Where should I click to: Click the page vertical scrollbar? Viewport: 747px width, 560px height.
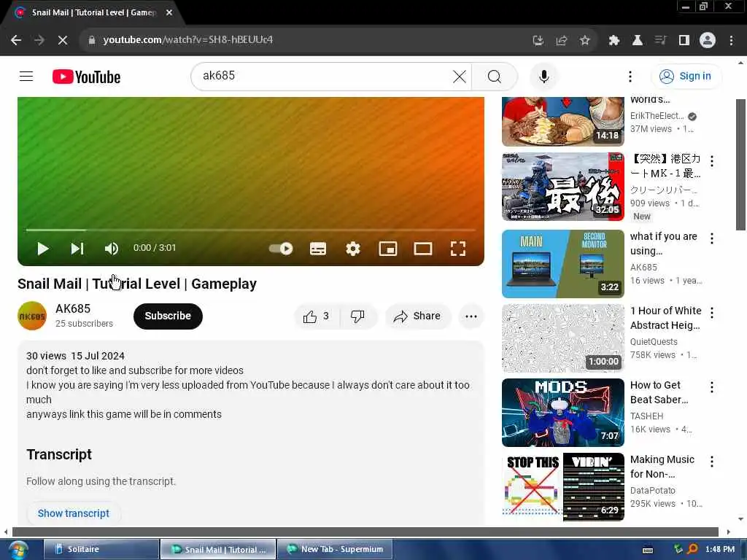740,164
